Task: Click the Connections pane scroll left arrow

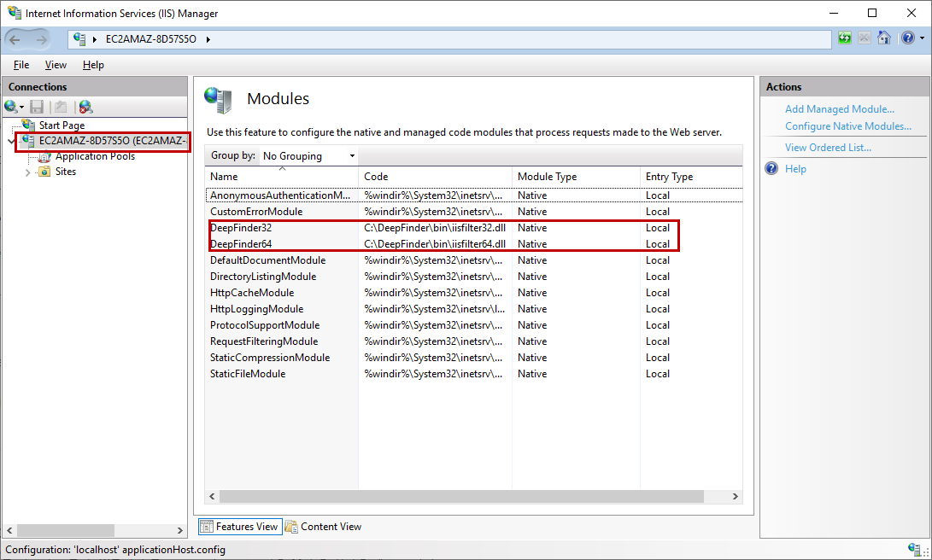Action: (9, 530)
